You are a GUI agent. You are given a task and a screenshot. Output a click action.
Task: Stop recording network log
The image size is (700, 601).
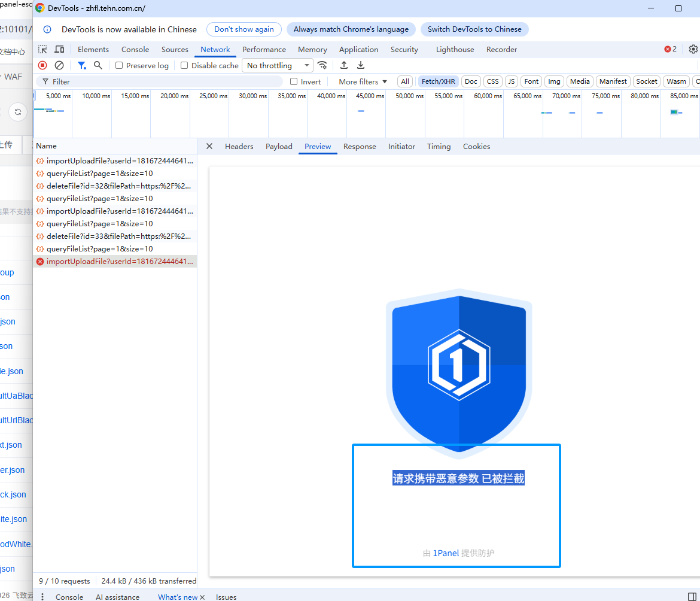[x=42, y=65]
